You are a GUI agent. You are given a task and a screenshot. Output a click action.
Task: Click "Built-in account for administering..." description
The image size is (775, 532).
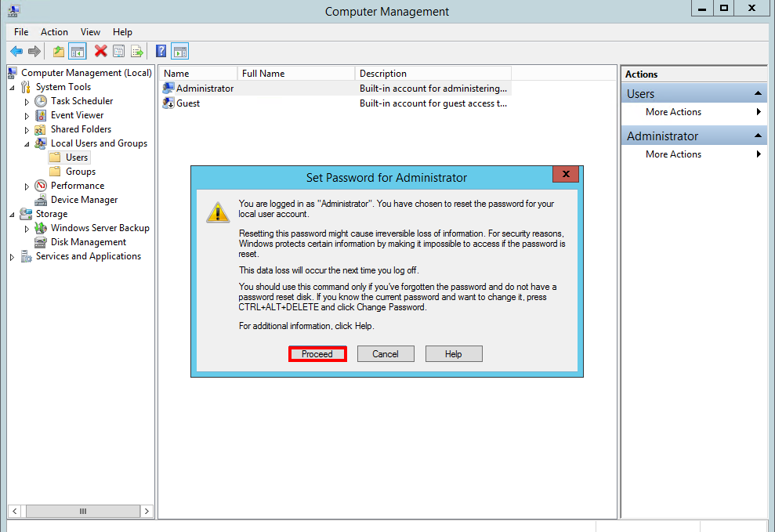click(x=433, y=89)
